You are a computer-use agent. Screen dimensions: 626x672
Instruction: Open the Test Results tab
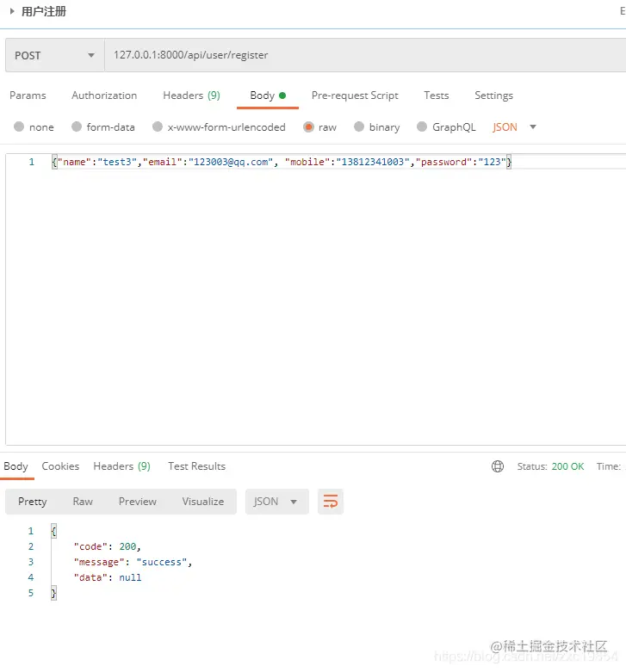coord(197,466)
